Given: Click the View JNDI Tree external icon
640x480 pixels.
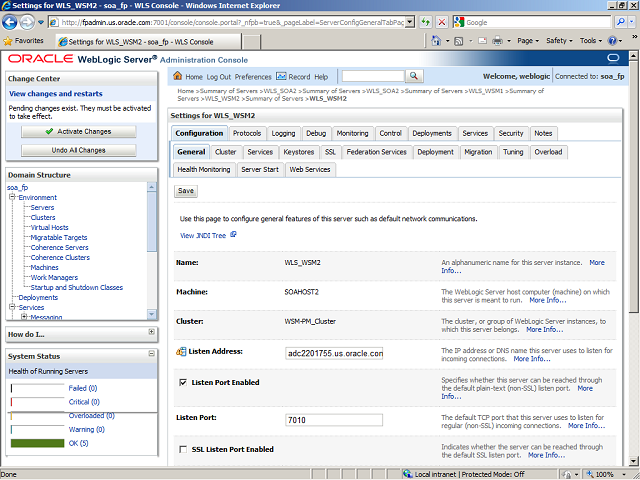Looking at the screenshot, I should 234,235.
